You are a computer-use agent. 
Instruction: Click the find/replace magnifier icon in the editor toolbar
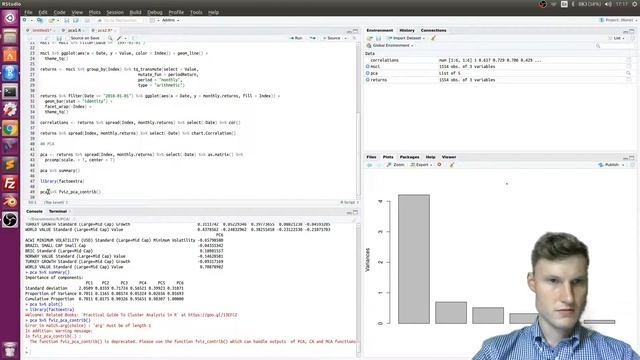pos(110,38)
